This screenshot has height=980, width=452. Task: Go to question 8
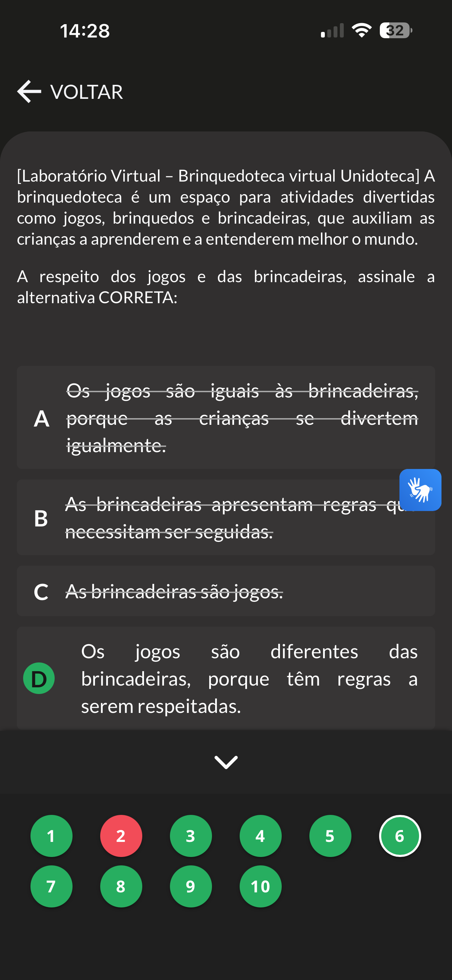pos(121,886)
